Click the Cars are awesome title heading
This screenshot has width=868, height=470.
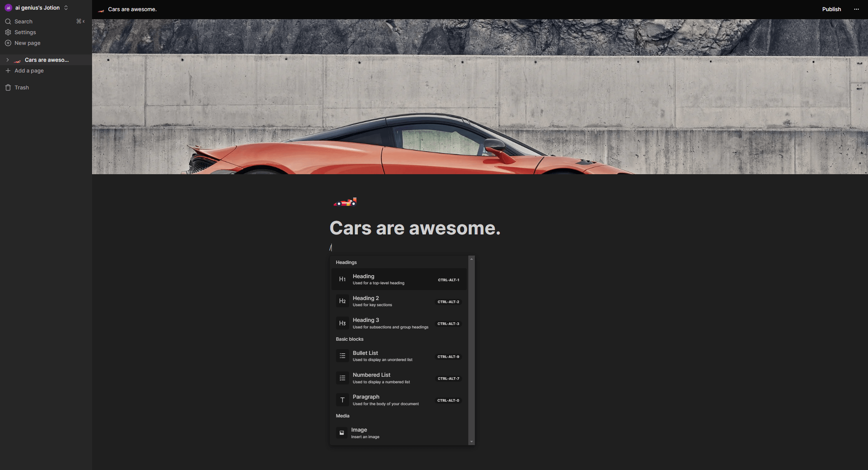coord(415,228)
